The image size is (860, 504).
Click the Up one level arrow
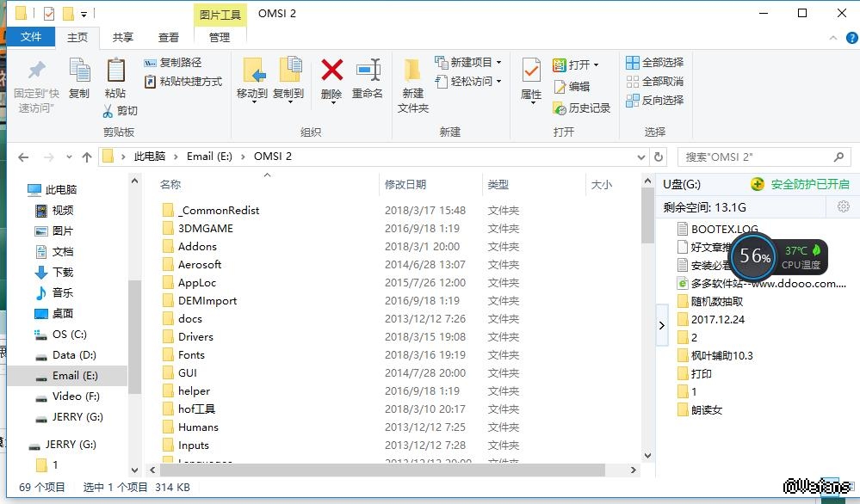tap(87, 157)
